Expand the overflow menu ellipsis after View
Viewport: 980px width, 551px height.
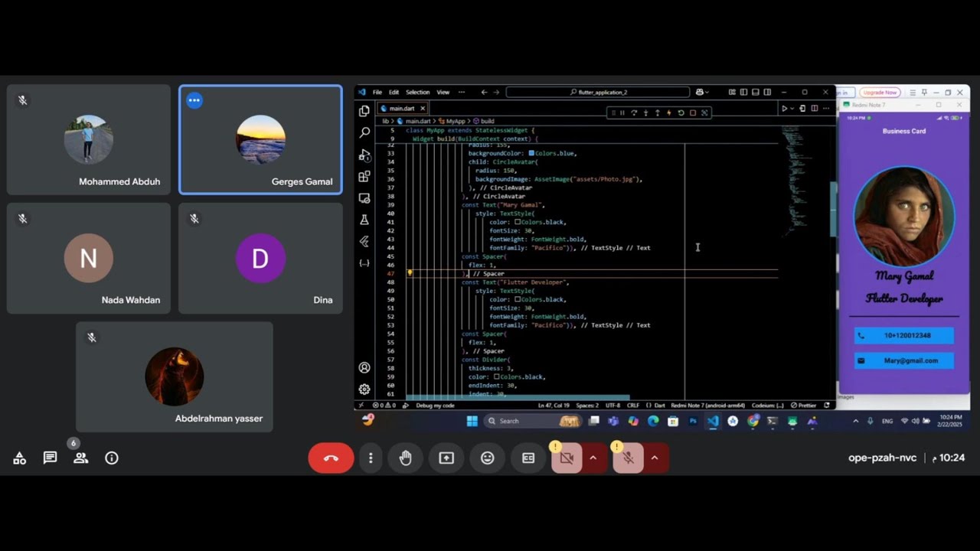tap(462, 92)
